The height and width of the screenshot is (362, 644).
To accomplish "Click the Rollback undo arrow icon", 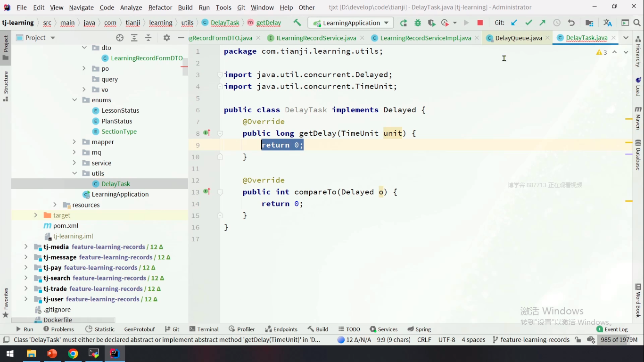I will pos(571,23).
